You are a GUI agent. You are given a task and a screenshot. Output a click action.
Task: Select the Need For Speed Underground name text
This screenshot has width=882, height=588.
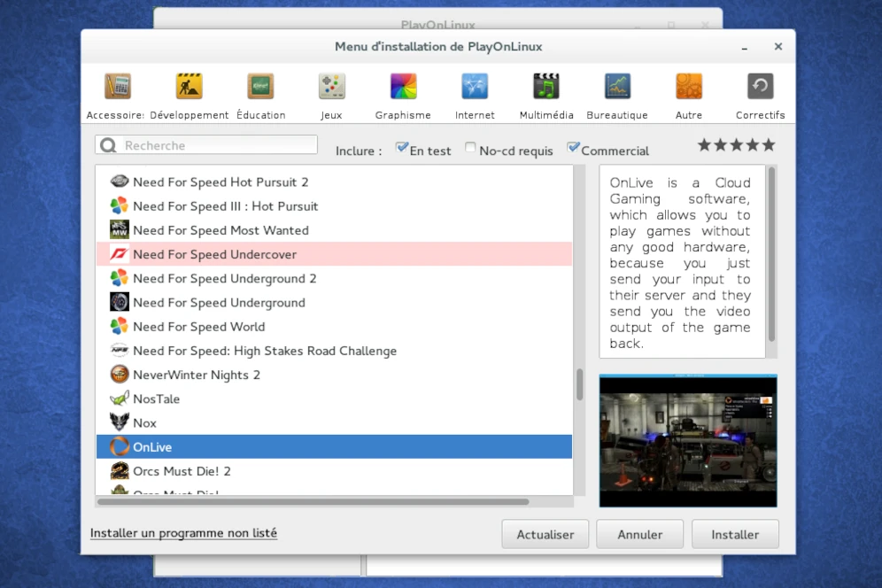click(x=219, y=302)
